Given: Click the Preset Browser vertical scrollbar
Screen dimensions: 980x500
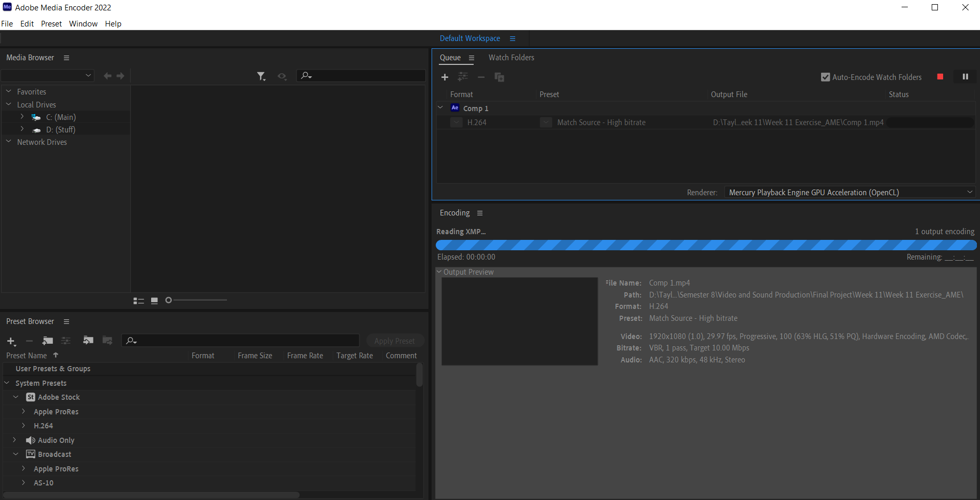Looking at the screenshot, I should click(x=419, y=375).
